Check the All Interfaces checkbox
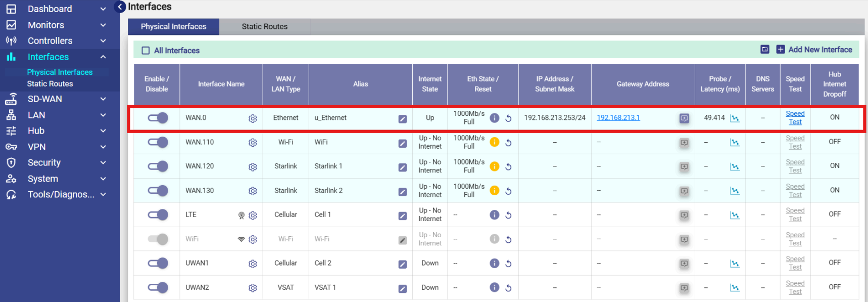Viewport: 868px width, 302px height. point(146,51)
